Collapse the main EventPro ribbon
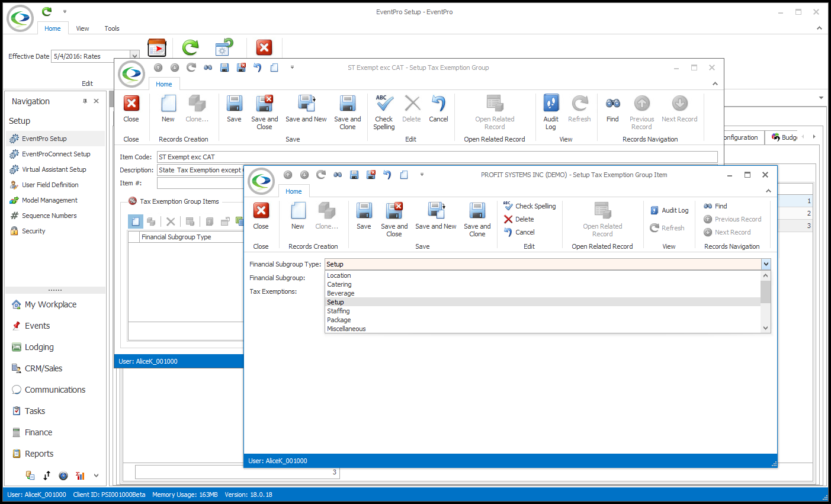This screenshot has height=504, width=831. 819,28
